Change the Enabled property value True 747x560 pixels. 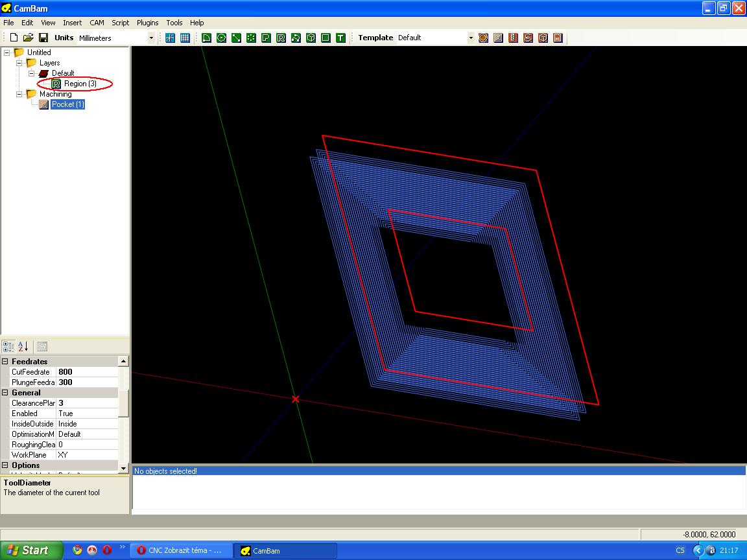[87, 414]
